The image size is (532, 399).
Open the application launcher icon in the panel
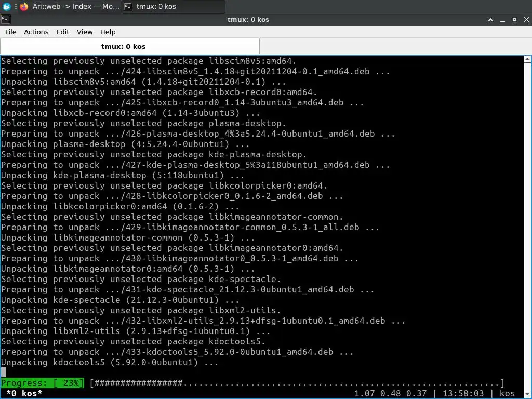click(x=6, y=6)
